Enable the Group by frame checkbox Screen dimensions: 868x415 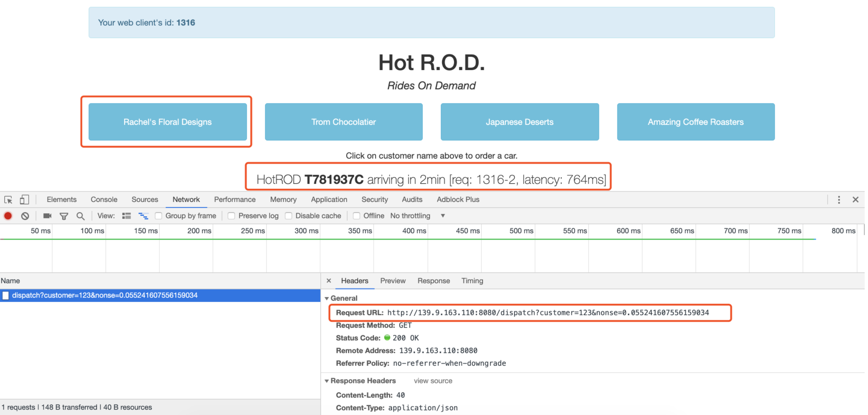[x=159, y=216]
